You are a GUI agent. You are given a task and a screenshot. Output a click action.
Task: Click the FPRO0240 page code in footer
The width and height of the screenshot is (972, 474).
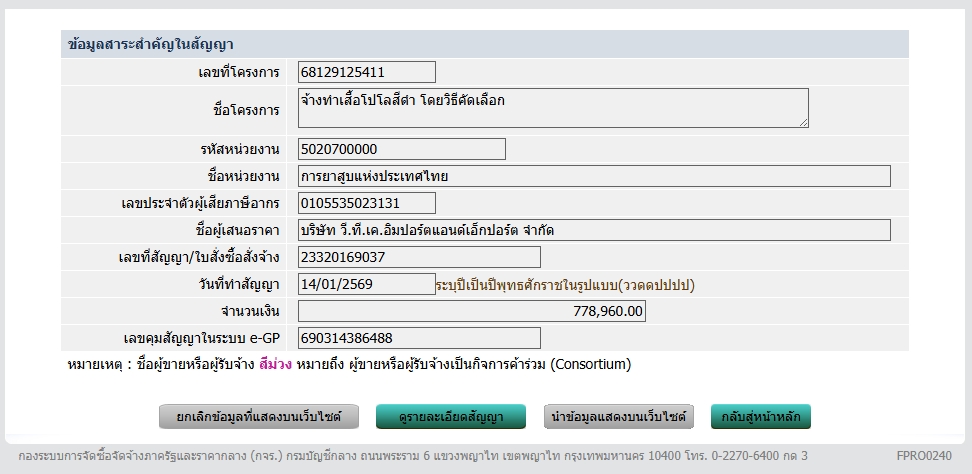coord(925,456)
